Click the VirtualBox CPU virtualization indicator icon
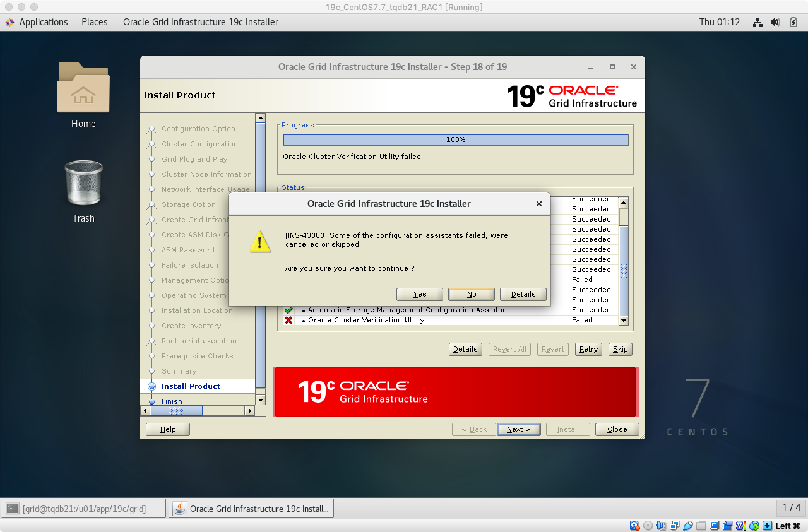Viewport: 808px width, 532px height. pyautogui.click(x=741, y=526)
